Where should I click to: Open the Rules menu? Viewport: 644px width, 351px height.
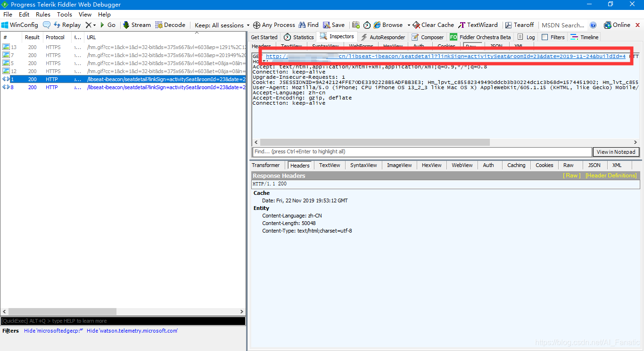pyautogui.click(x=43, y=15)
